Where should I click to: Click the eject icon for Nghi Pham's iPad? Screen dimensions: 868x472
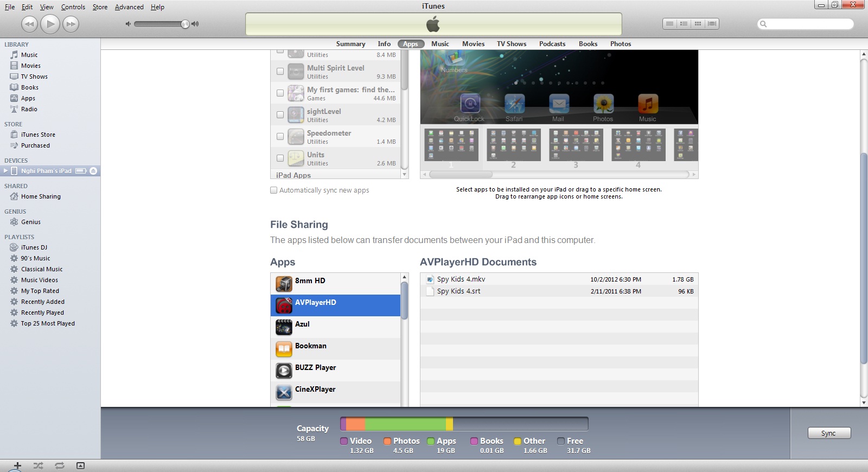coord(93,171)
